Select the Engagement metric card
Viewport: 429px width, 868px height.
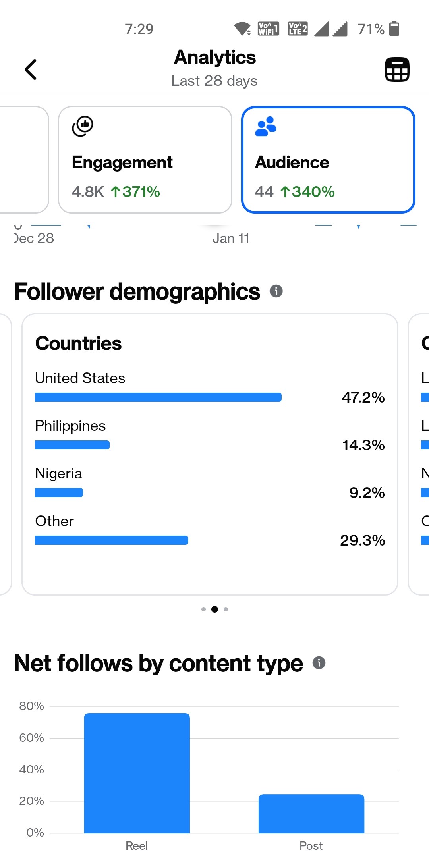pos(145,160)
